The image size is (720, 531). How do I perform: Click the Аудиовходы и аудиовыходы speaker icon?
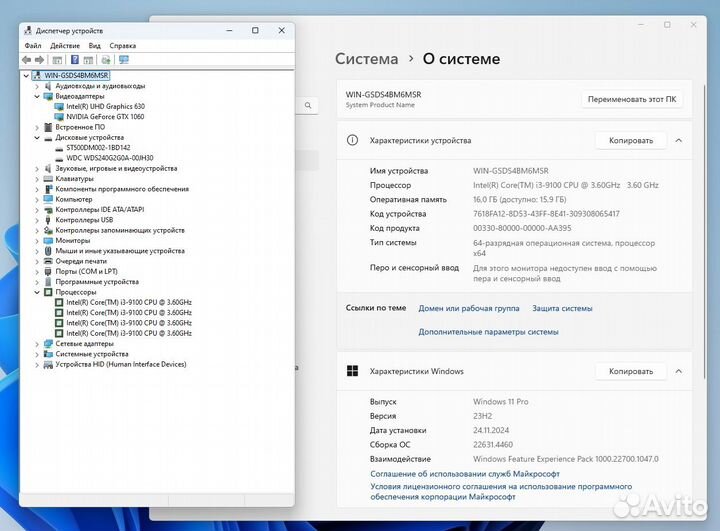pyautogui.click(x=48, y=86)
